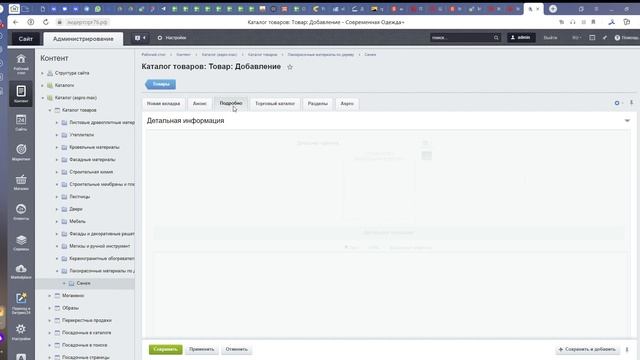Go back via blue Товары button
The height and width of the screenshot is (360, 640).
(x=160, y=84)
